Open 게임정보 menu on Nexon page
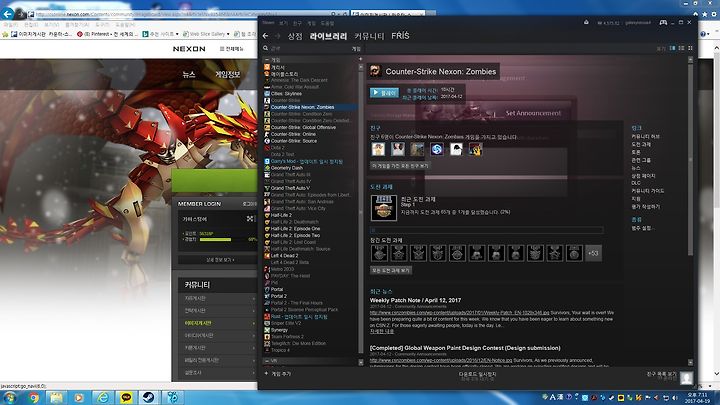 pos(228,74)
